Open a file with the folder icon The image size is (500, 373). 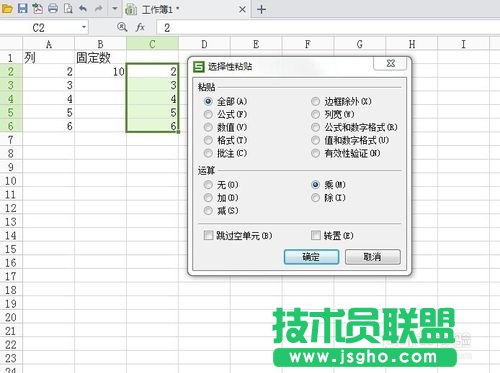coord(7,8)
